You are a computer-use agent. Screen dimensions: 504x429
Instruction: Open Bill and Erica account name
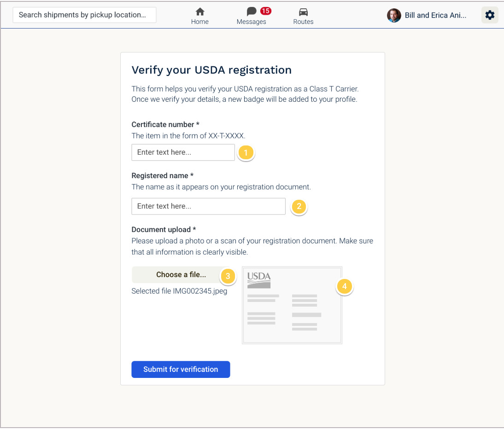coord(435,15)
